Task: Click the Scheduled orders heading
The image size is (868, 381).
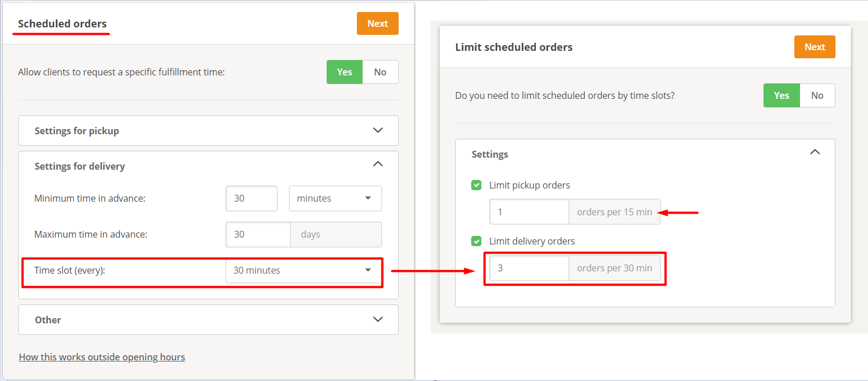Action: pos(62,23)
